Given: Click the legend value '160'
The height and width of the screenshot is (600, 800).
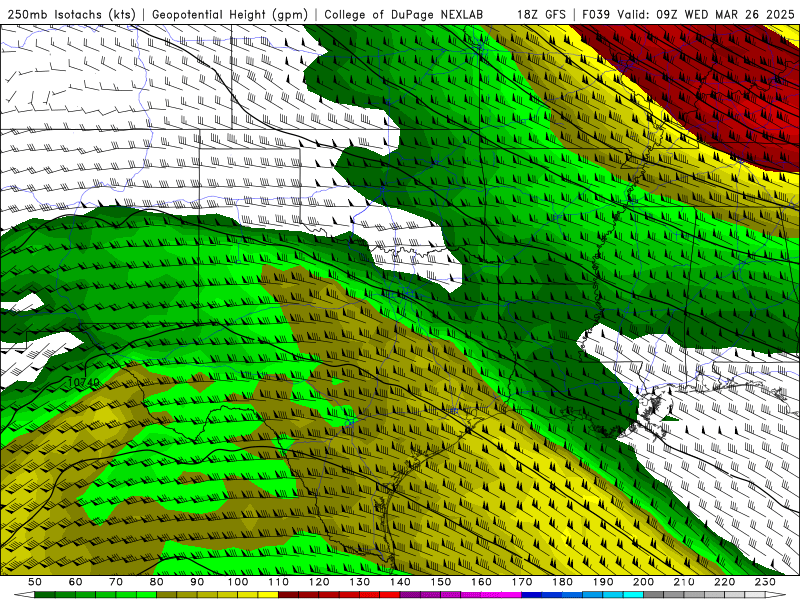Looking at the screenshot, I should pos(481,582).
